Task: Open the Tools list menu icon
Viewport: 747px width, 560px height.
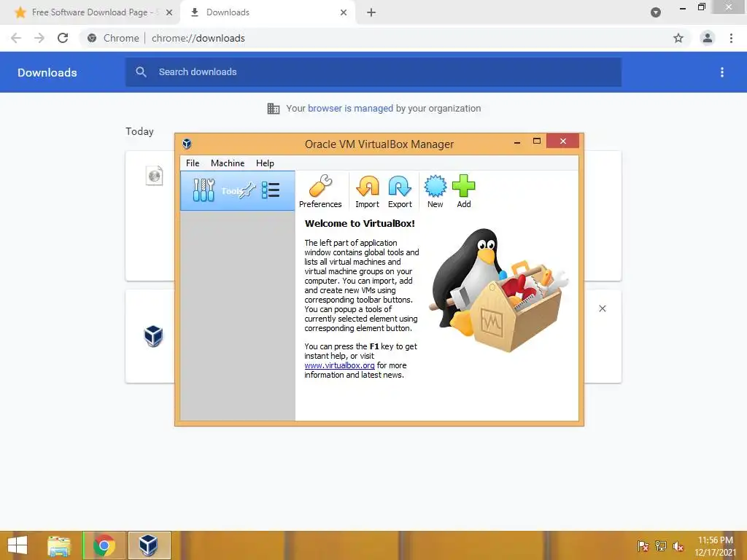Action: [271, 190]
